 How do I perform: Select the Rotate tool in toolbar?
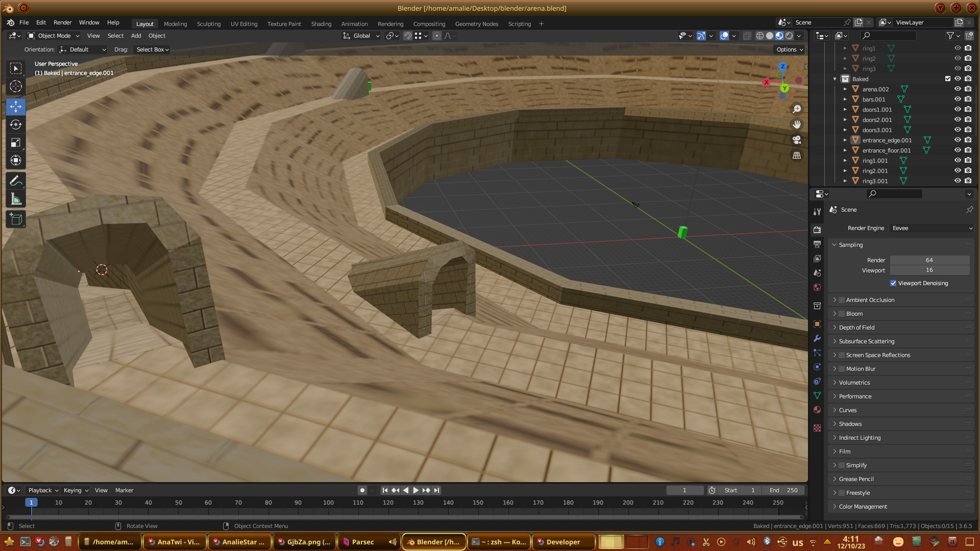coord(16,124)
